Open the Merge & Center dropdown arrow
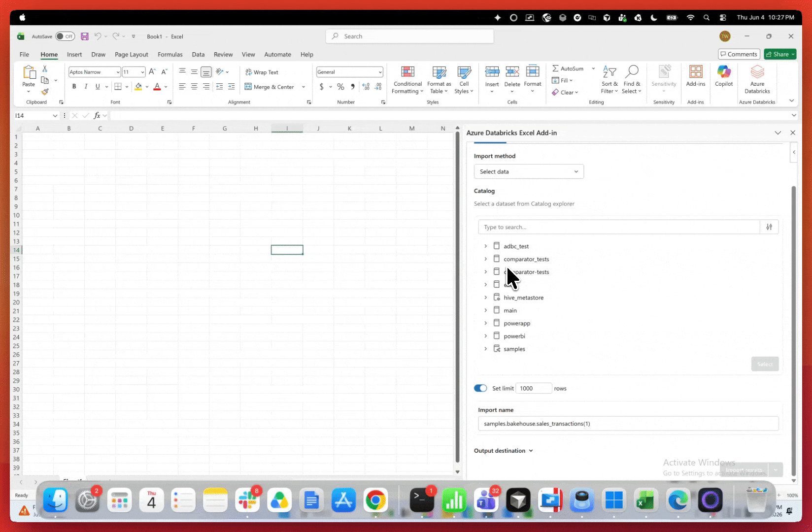Viewport: 812px width, 532px height. click(x=303, y=87)
